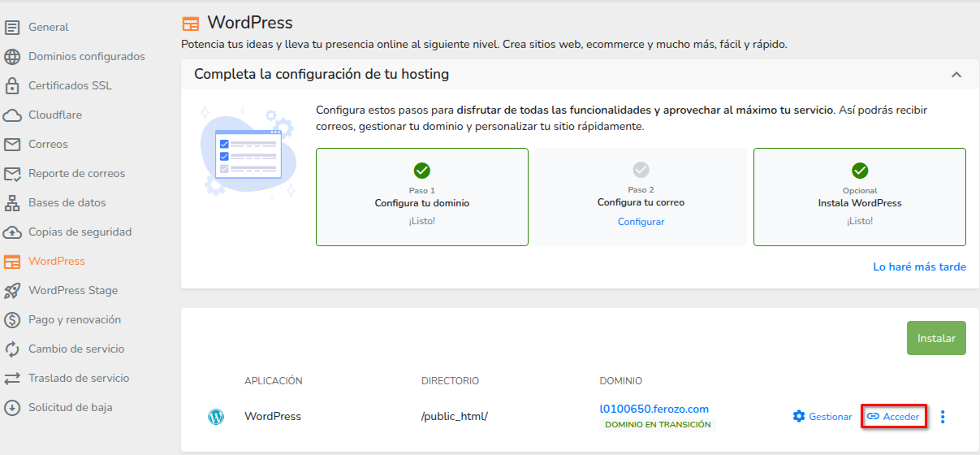The image size is (980, 455).
Task: Open Cloudflare via its cloud icon
Action: point(12,115)
